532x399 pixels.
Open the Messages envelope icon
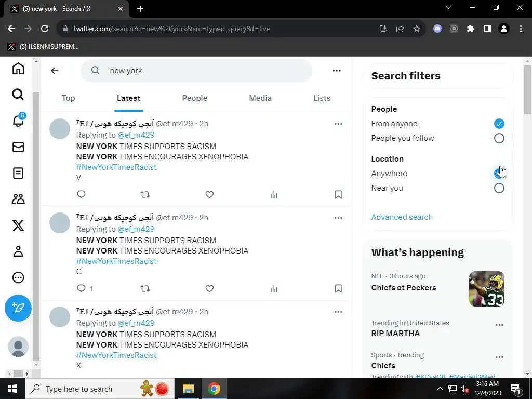(x=18, y=147)
